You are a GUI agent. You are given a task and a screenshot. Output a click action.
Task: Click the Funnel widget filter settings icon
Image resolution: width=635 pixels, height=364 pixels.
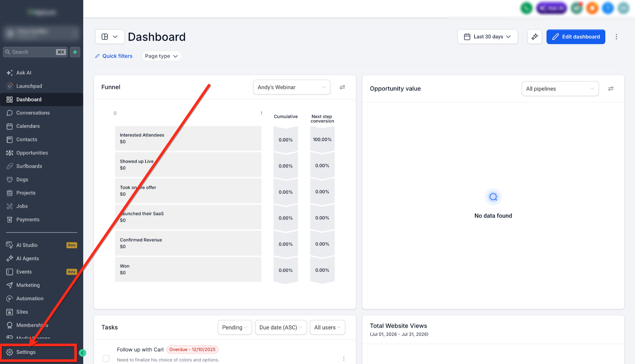342,87
